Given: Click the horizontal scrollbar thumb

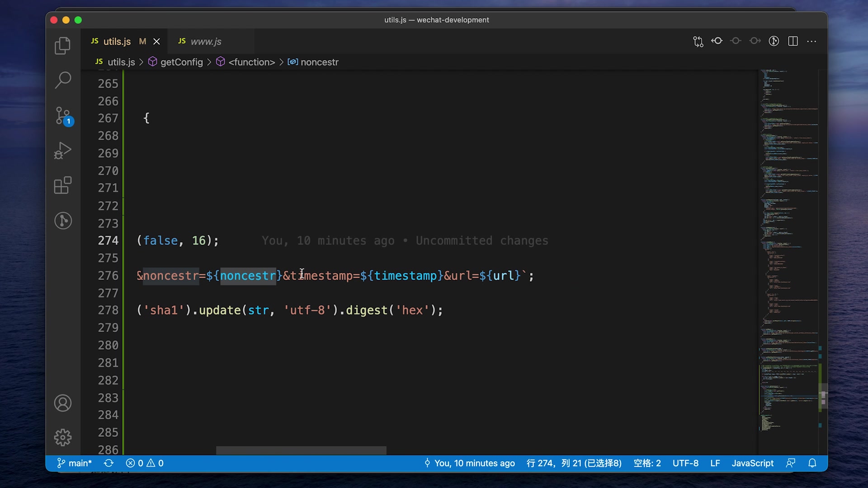Looking at the screenshot, I should [301, 450].
